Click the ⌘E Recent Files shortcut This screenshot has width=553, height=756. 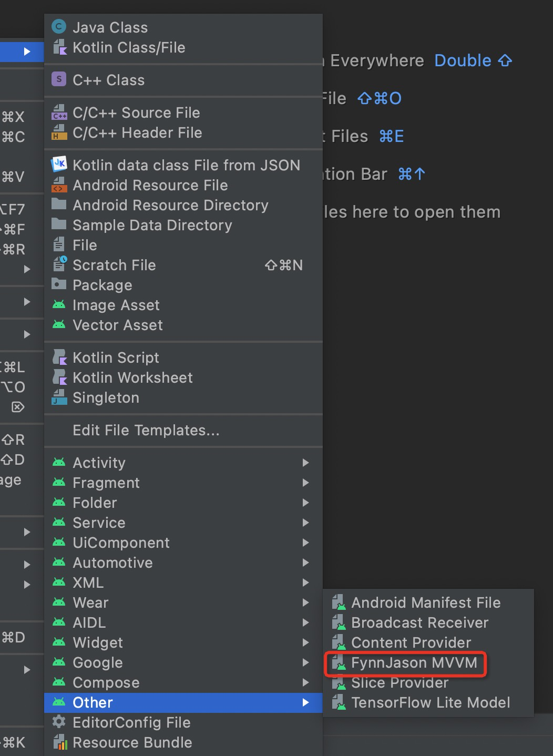392,136
